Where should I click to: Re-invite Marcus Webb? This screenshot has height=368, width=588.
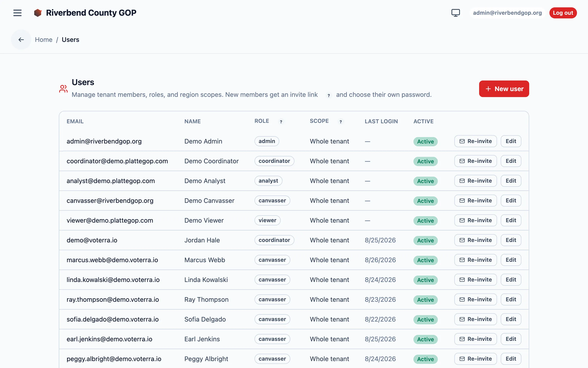coord(475,260)
